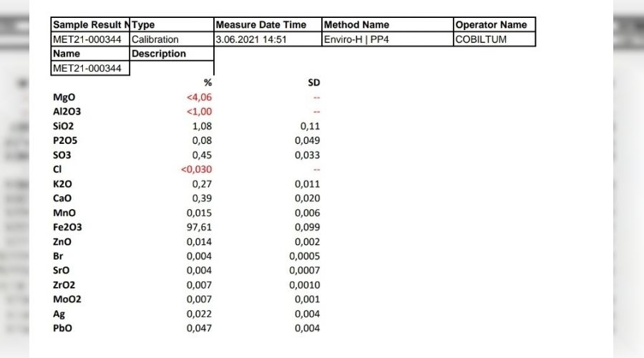This screenshot has width=644, height=358.
Task: Click the MET21-000344 cell under Name
Action: (90, 68)
